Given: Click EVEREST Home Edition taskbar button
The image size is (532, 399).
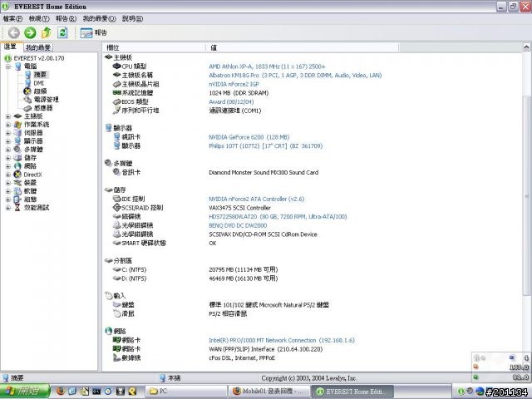Looking at the screenshot, I should pos(352,392).
